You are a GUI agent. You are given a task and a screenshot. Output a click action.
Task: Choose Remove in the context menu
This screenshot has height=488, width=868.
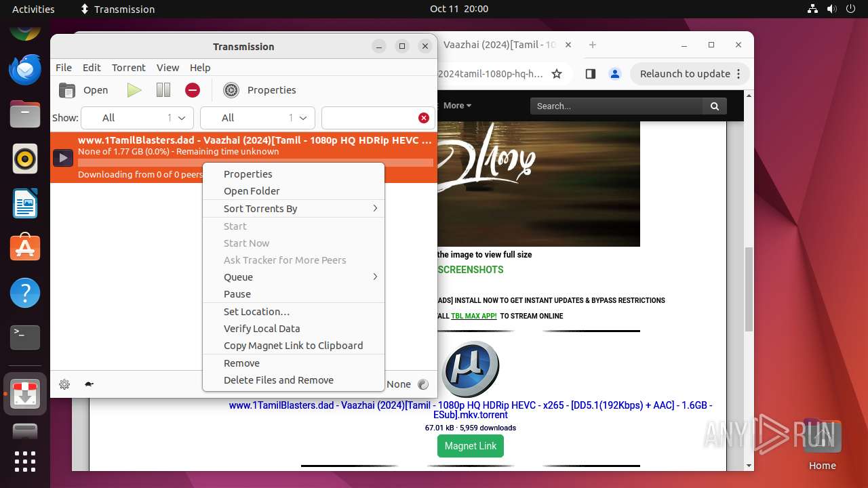click(x=294, y=363)
